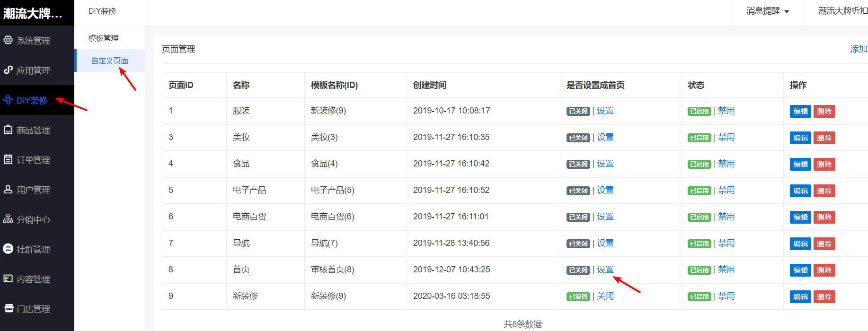Open 模板管理 submenu item
This screenshot has width=868, height=331.
[104, 38]
